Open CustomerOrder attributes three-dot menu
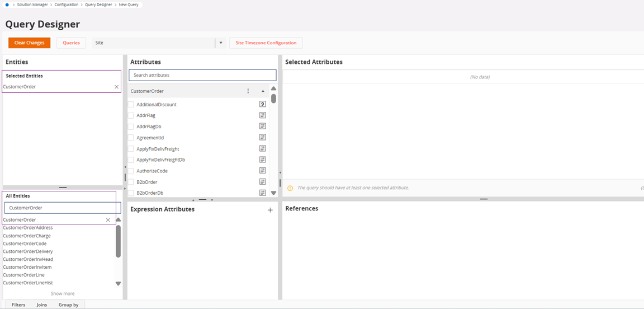The image size is (644, 309). (x=248, y=91)
